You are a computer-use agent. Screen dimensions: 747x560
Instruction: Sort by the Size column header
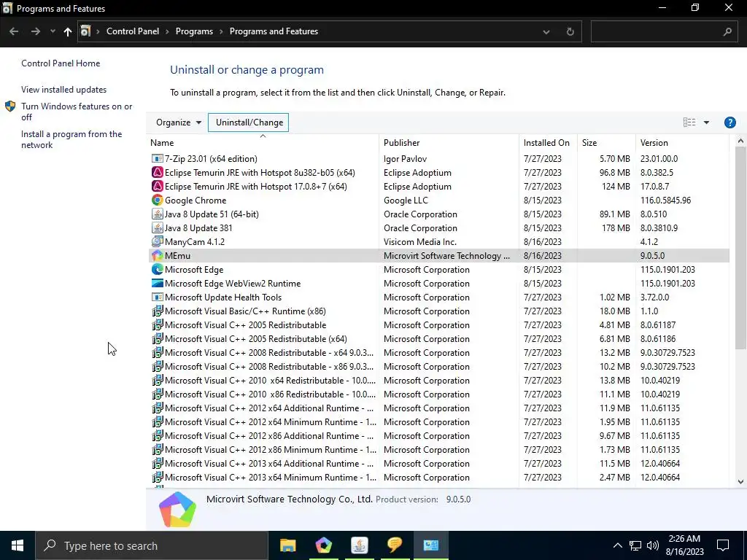pyautogui.click(x=606, y=142)
